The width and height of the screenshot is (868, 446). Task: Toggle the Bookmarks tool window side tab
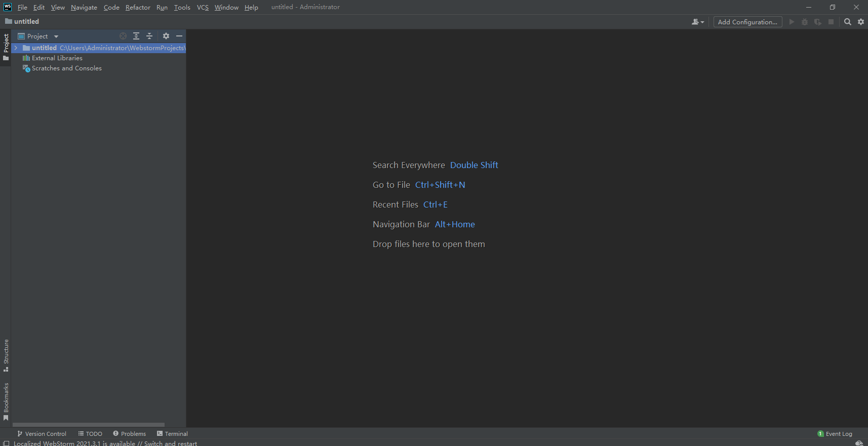tap(6, 402)
